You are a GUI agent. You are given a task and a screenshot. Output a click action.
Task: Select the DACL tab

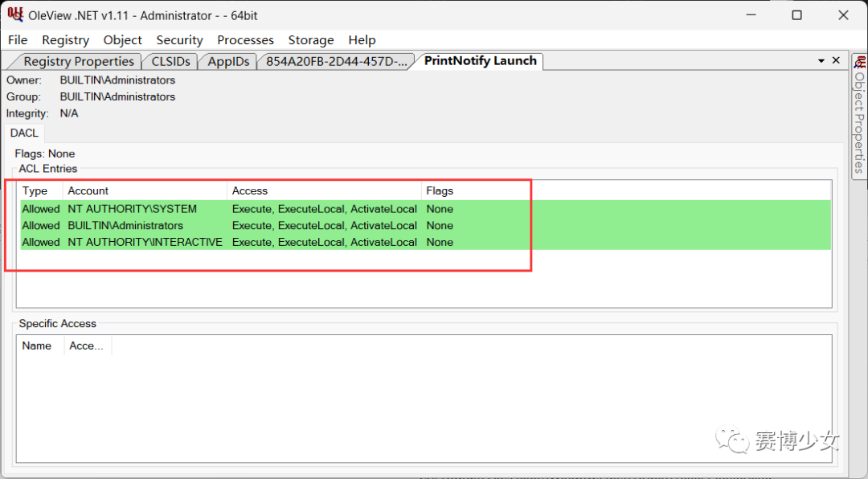click(24, 133)
